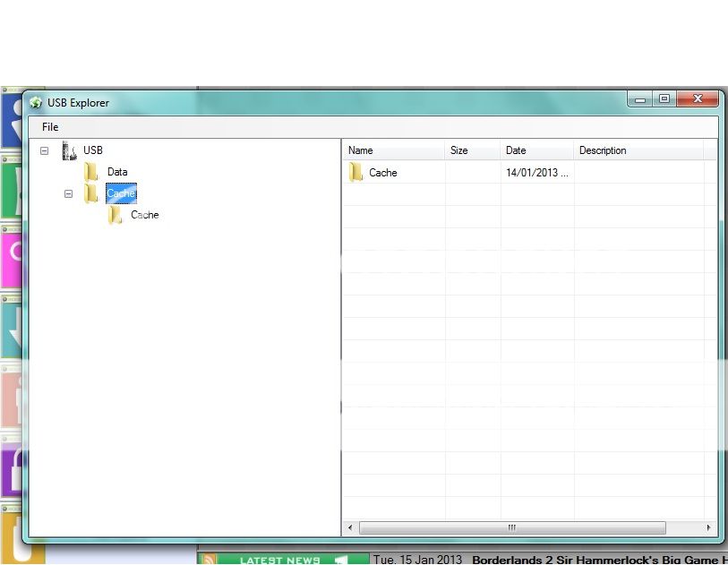Click the USB Explorer title bar icon
Image resolution: width=728 pixels, height=565 pixels.
tap(36, 102)
